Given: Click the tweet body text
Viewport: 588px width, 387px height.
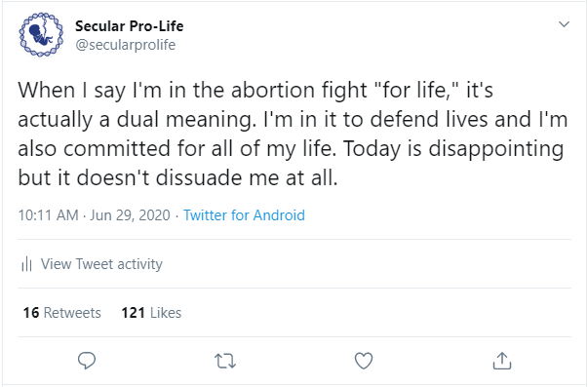Looking at the screenshot, I should click(x=293, y=134).
